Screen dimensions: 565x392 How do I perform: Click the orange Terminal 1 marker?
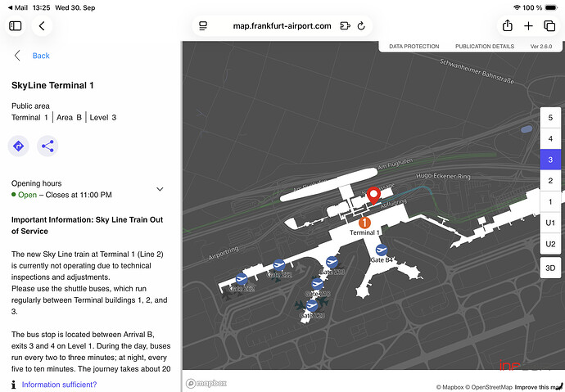point(364,223)
